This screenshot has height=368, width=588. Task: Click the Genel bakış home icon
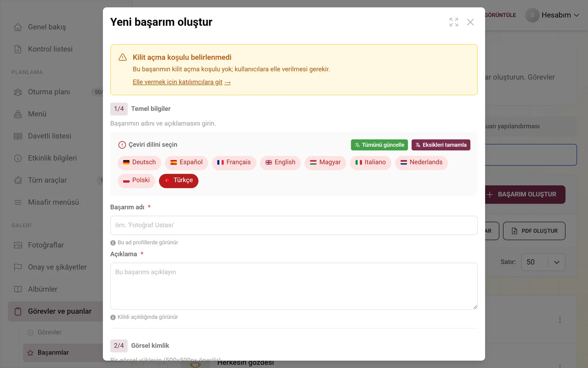tap(18, 27)
